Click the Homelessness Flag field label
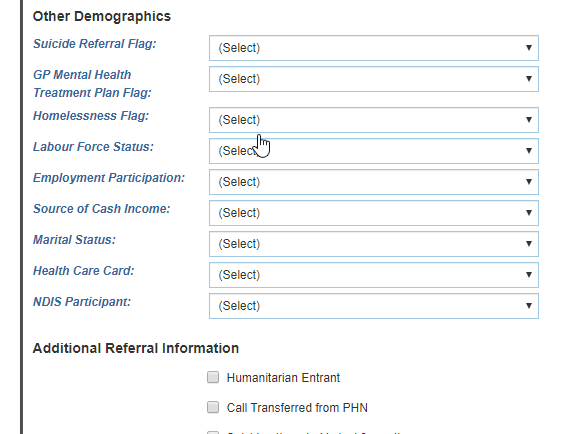Image resolution: width=587 pixels, height=434 pixels. (91, 116)
